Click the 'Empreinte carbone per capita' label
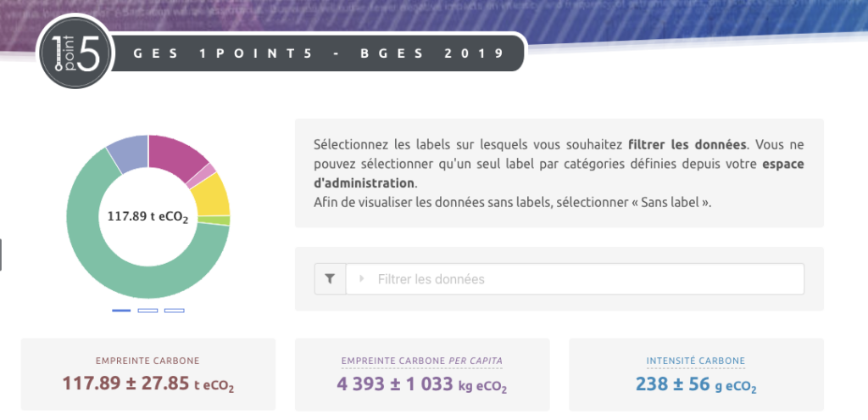 421,361
